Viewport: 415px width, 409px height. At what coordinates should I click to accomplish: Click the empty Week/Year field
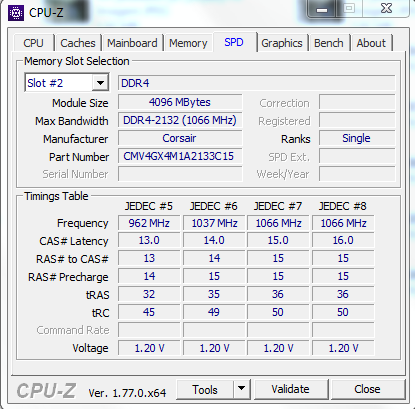(x=357, y=174)
